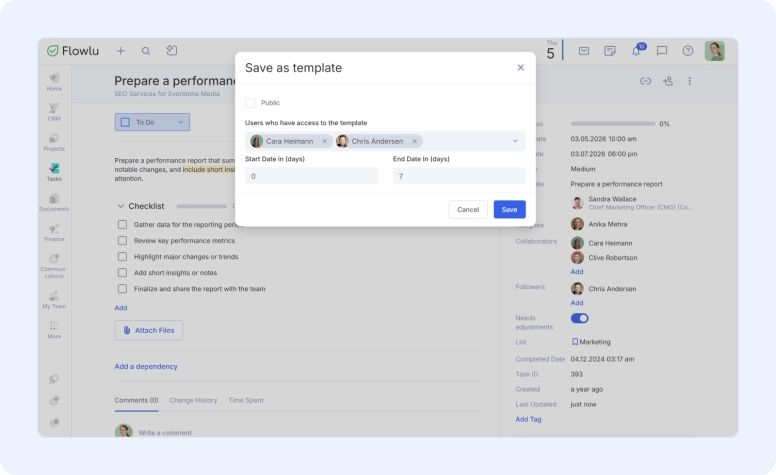This screenshot has width=776, height=475.
Task: Click Add under Collaborators
Action: pyautogui.click(x=577, y=272)
